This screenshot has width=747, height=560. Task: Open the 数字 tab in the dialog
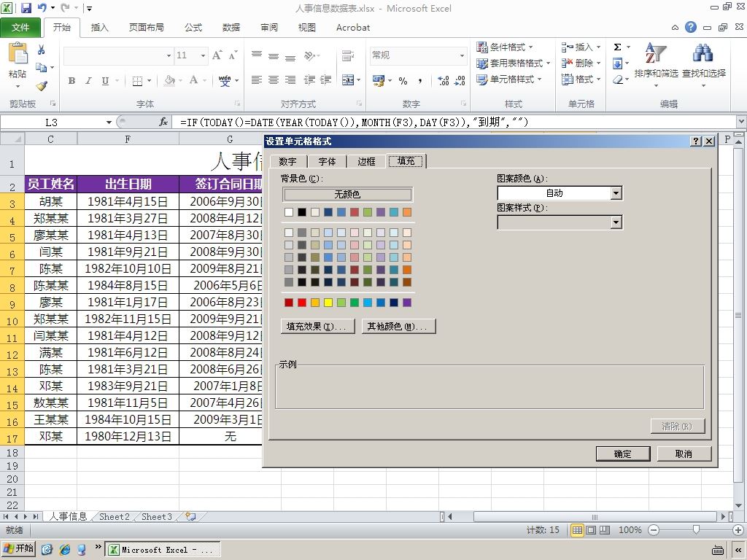[287, 161]
